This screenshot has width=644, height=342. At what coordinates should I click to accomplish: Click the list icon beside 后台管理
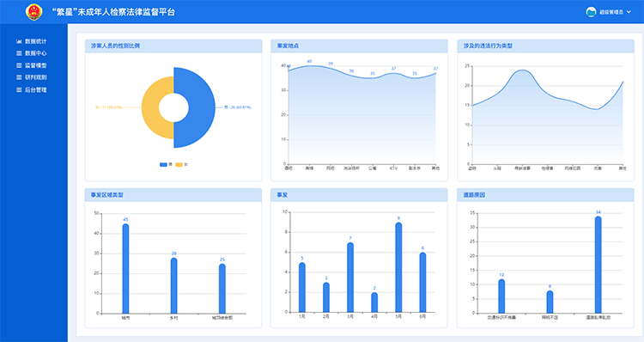pos(19,89)
